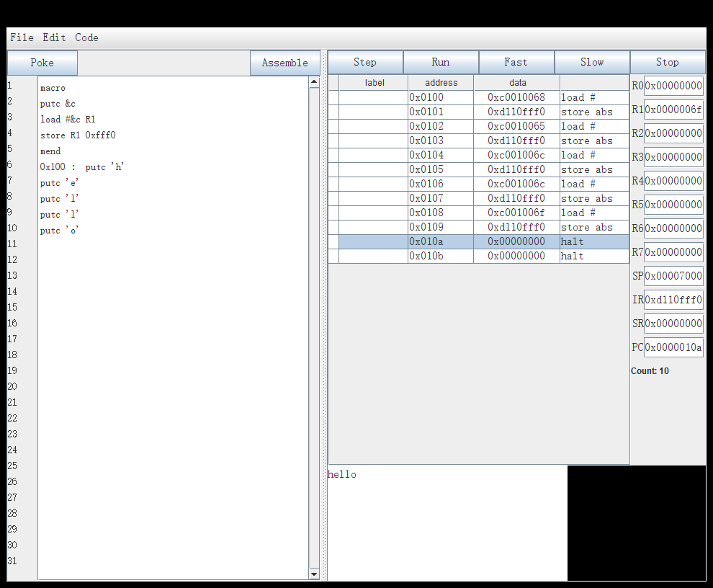Set execution speed to Fast

pyautogui.click(x=516, y=62)
